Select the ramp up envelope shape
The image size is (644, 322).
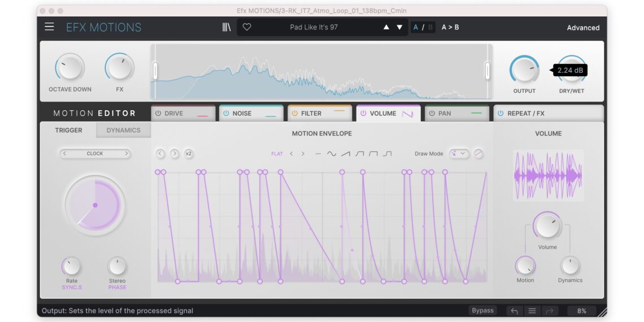[346, 154]
